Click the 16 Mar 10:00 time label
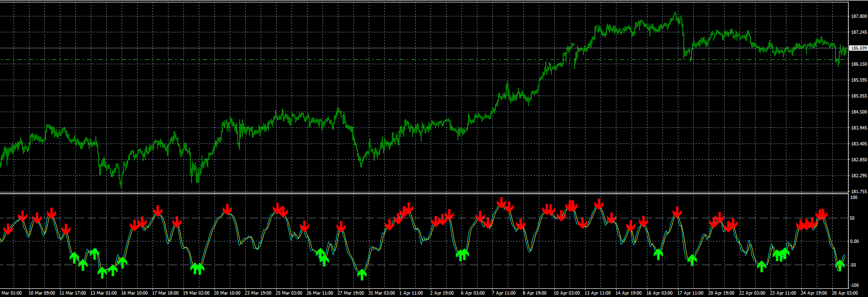The width and height of the screenshot is (868, 297). pyautogui.click(x=135, y=293)
